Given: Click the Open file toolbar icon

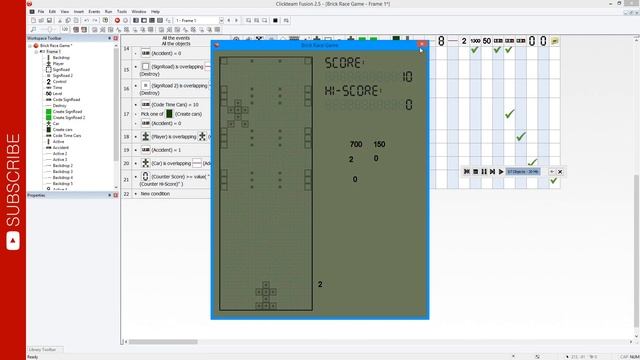Looking at the screenshot, I should pyautogui.click(x=41, y=20).
